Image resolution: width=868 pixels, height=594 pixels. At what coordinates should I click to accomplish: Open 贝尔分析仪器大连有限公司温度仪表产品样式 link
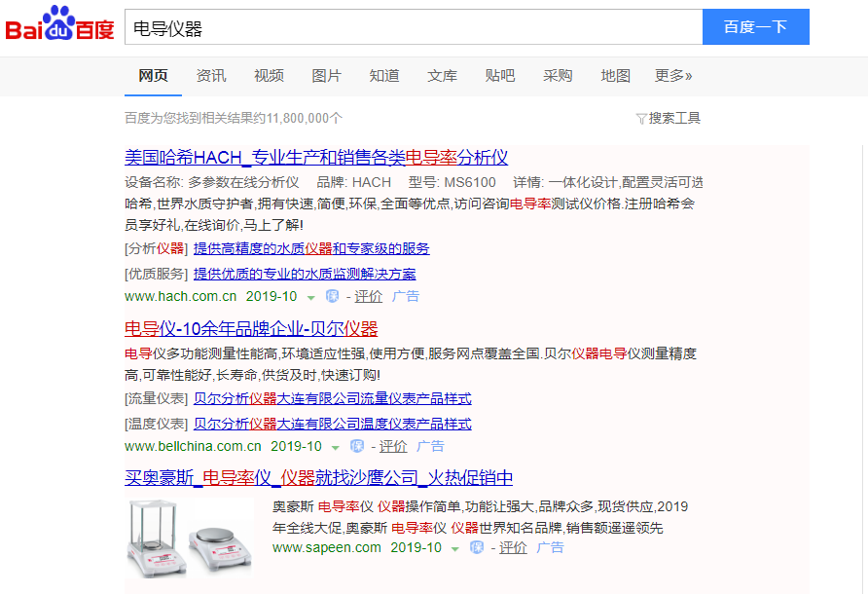point(333,424)
